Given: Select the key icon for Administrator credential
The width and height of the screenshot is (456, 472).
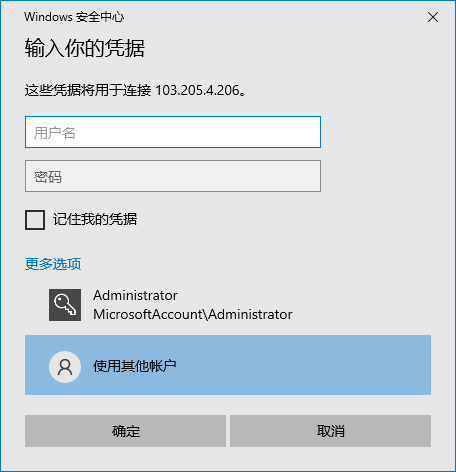Looking at the screenshot, I should [x=65, y=305].
